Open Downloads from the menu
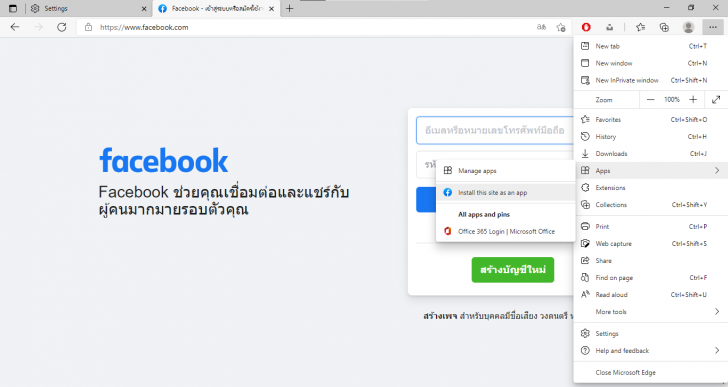Screen dimensions: 728x387 (x=650, y=154)
